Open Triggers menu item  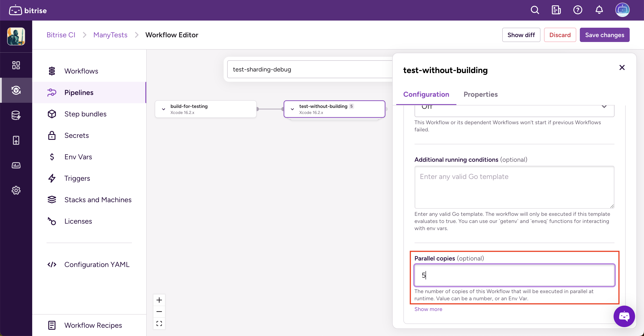coord(89,178)
